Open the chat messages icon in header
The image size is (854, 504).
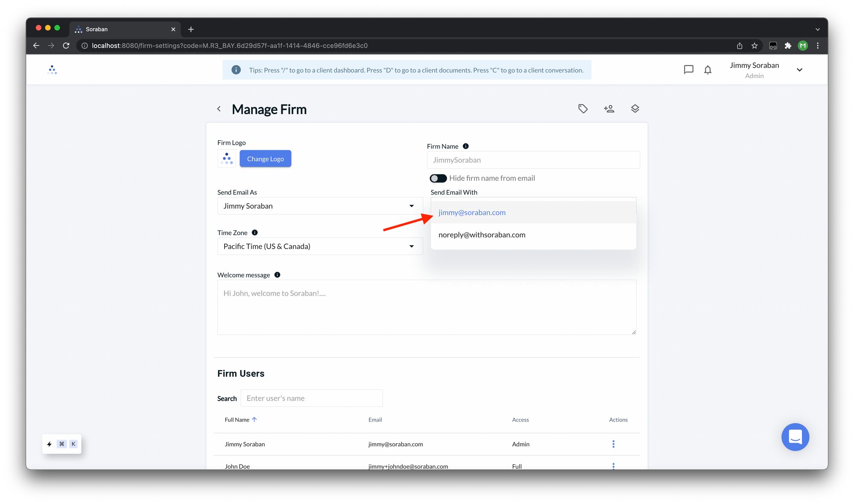pos(688,70)
